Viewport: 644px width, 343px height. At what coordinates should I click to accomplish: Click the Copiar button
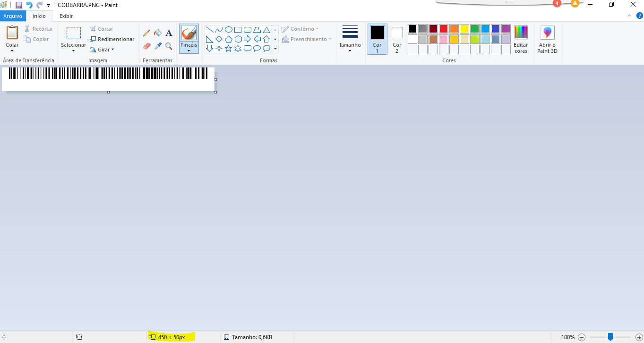pyautogui.click(x=37, y=39)
